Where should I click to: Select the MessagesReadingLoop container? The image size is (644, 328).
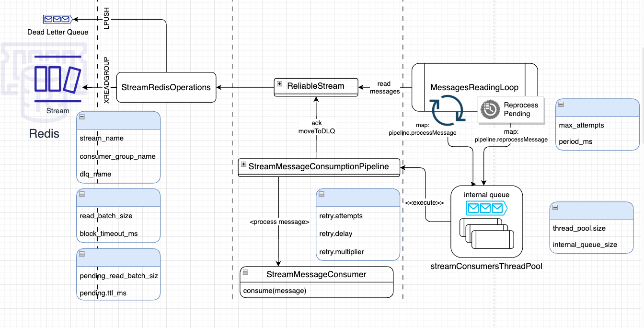tap(475, 87)
